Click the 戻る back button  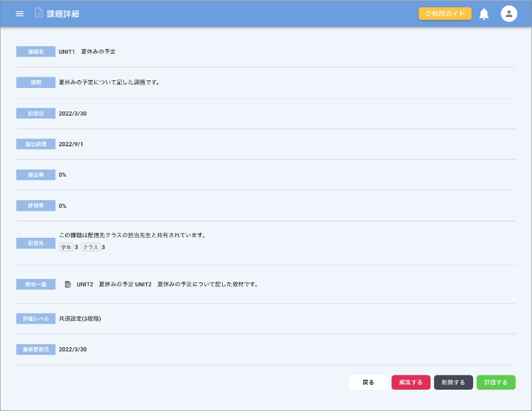[368, 383]
